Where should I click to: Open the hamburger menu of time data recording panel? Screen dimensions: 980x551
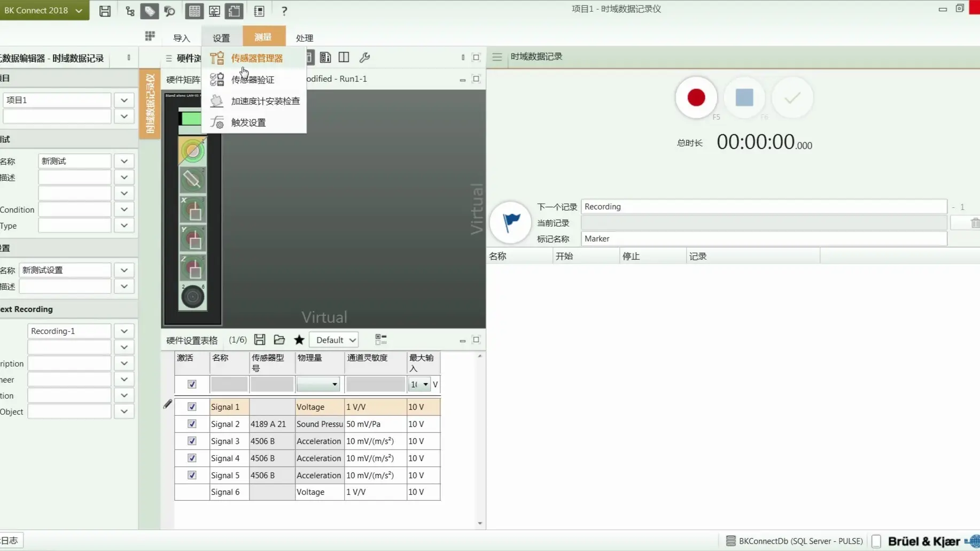[x=497, y=57]
